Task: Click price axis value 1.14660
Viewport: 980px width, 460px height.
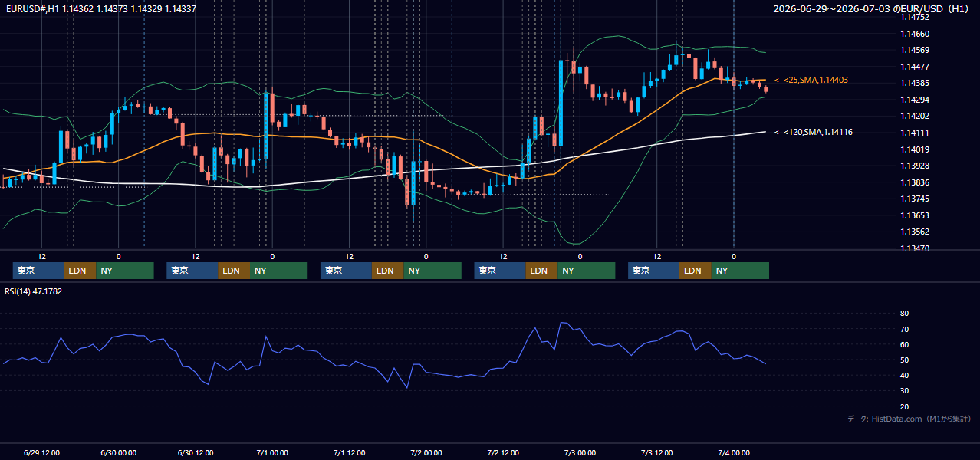Action: (915, 34)
